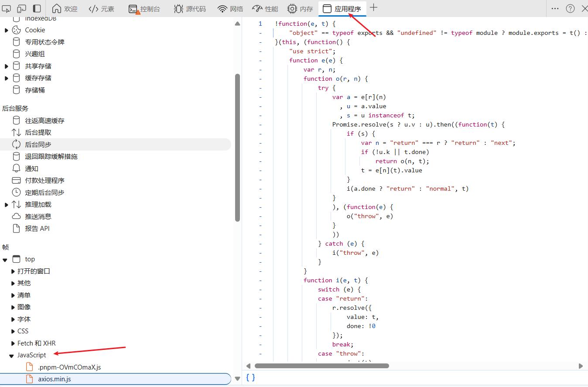This screenshot has height=387, width=588.
Task: Click the Promise.resolve code line
Action: pyautogui.click(x=418, y=124)
